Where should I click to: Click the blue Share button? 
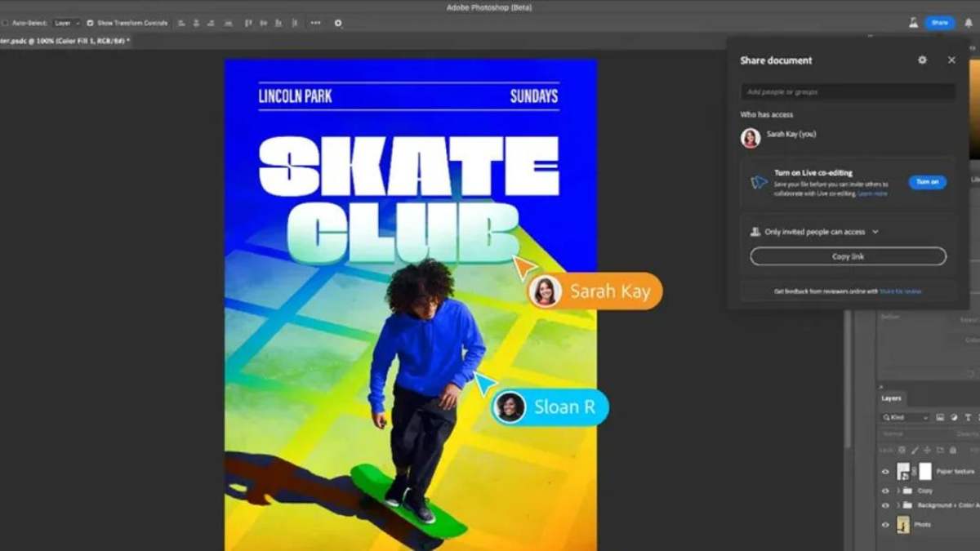point(939,23)
